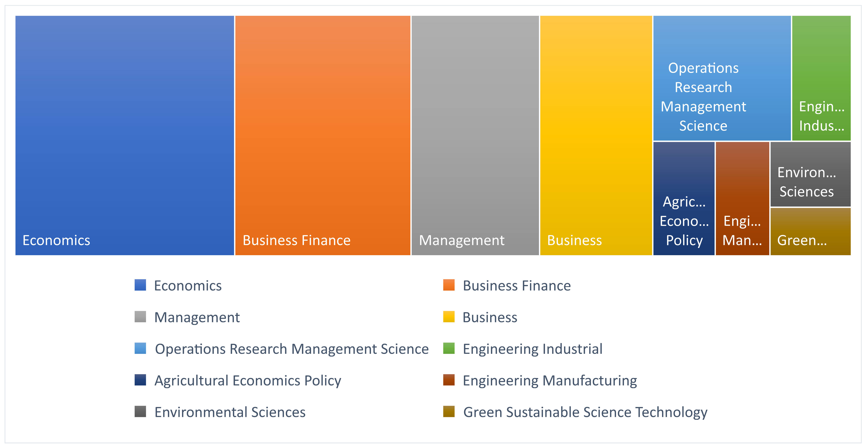Select the gray Management treemap block
Screen dimensions: 868x448
475,135
